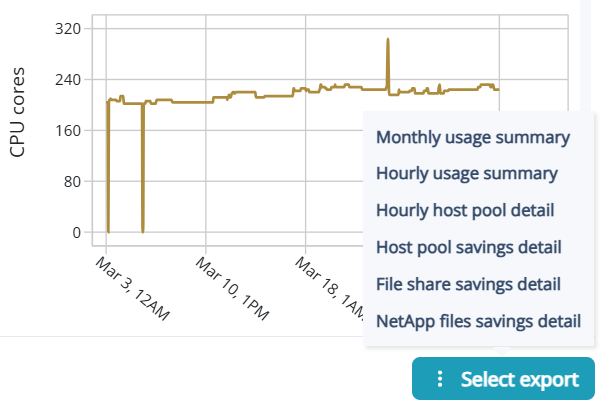Pick Hourly host pool detail export
Viewport: 616px width, 412px height.
pyautogui.click(x=465, y=210)
